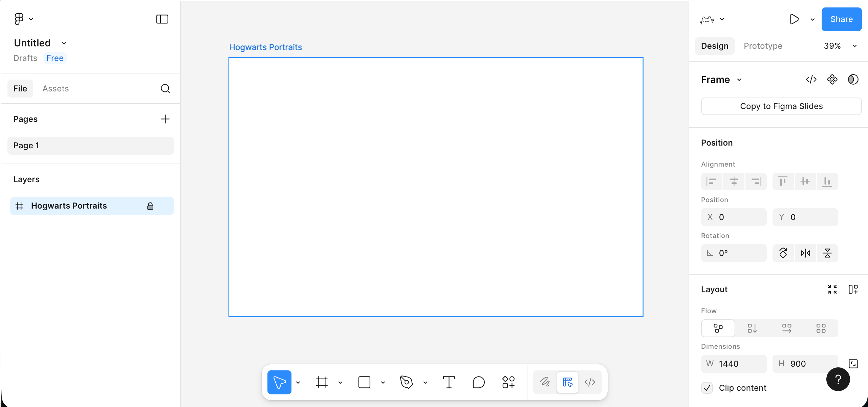Screen dimensions: 868x407
Task: Switch to the Prototype tab
Action: (x=763, y=46)
